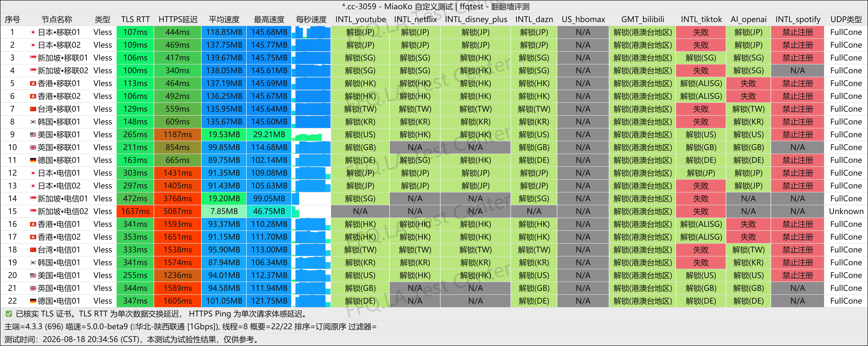Click the per-second speed graph for 日本•移联01

[x=311, y=32]
